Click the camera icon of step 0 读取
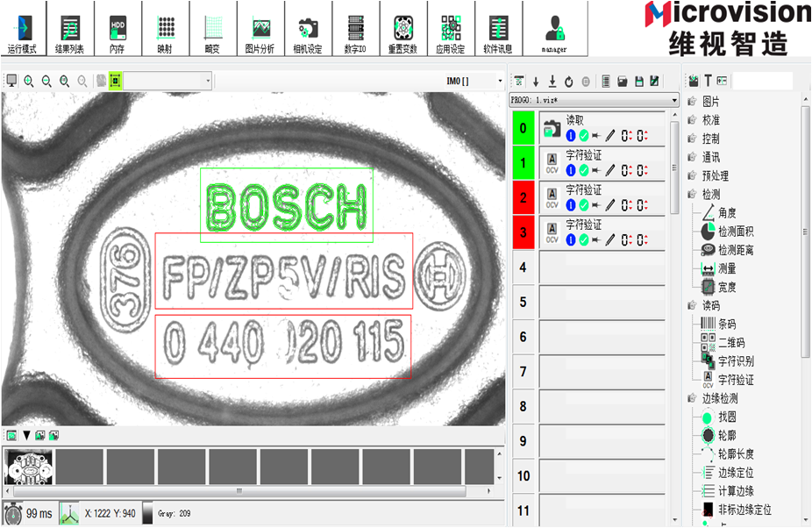This screenshot has height=528, width=812. click(x=552, y=129)
